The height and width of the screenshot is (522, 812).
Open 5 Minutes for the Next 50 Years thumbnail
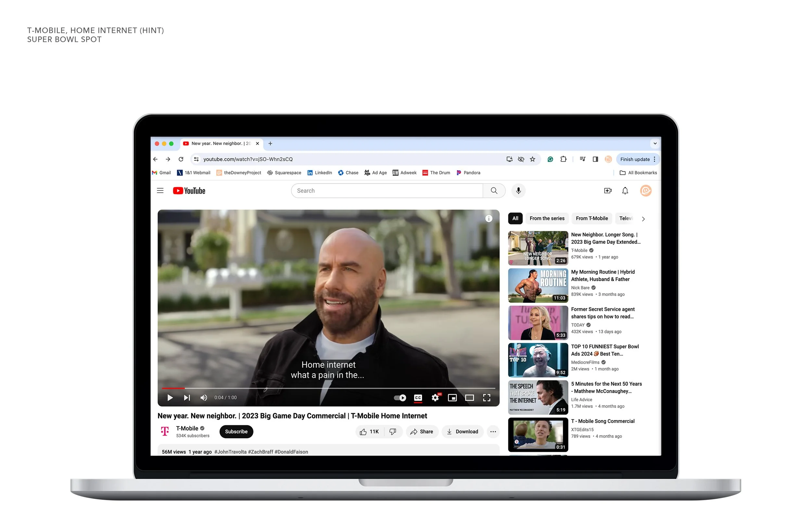(x=538, y=397)
